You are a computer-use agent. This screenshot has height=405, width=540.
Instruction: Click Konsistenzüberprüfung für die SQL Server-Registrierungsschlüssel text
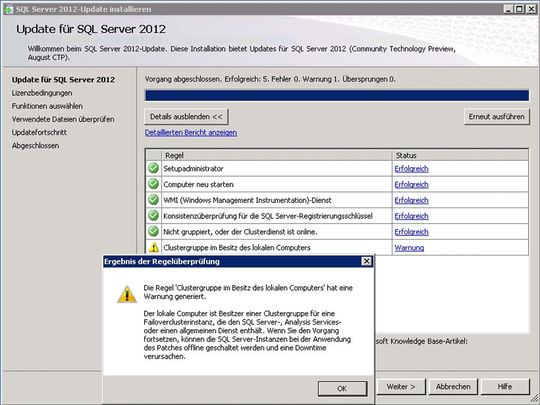[x=268, y=216]
